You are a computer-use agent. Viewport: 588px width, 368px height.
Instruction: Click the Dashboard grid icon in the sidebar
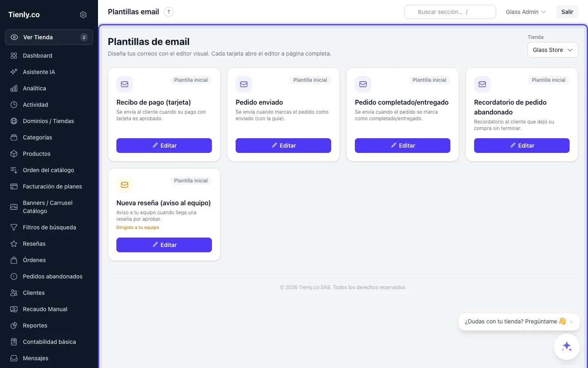14,56
